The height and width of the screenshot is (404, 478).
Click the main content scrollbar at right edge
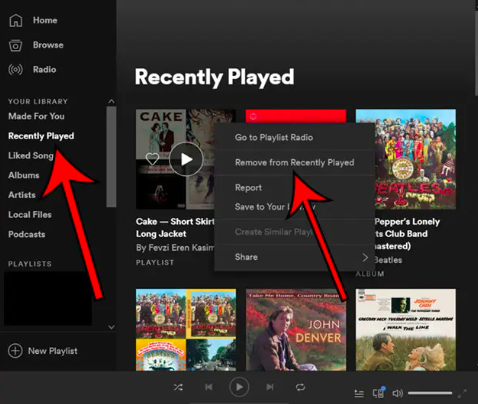click(476, 53)
